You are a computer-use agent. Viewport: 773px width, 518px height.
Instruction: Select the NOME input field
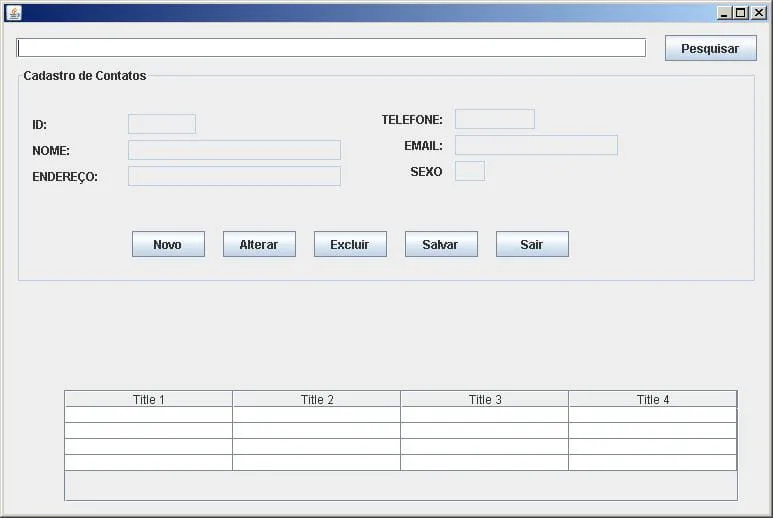[x=234, y=150]
